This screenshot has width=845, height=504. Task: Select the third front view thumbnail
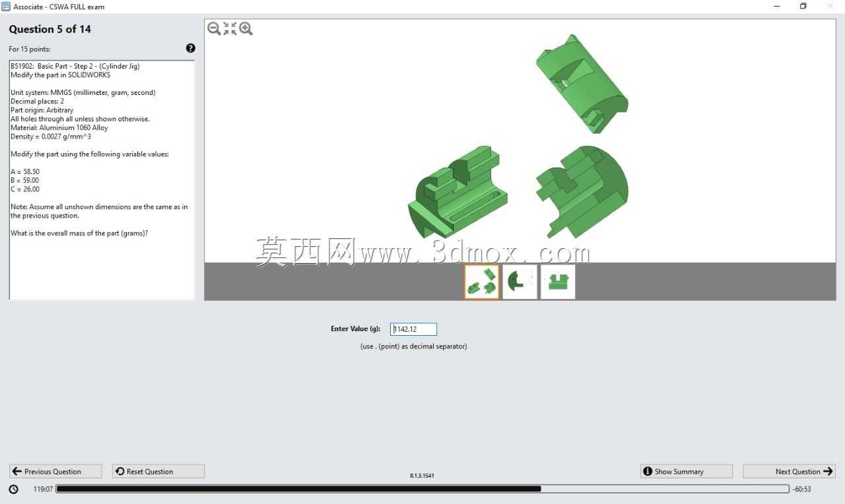pyautogui.click(x=558, y=282)
